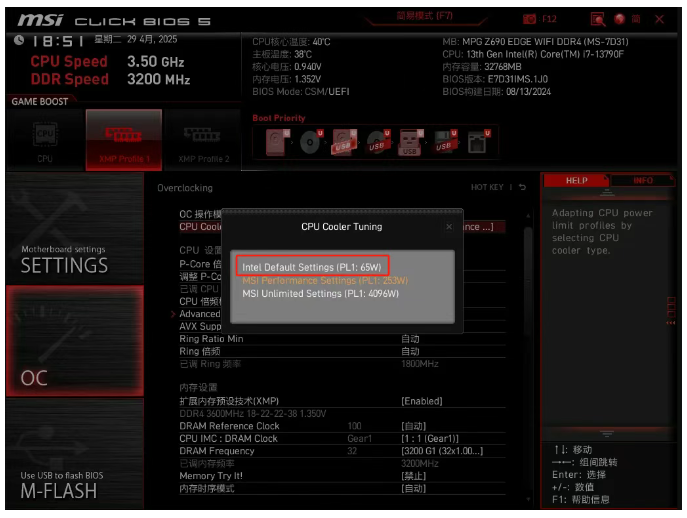Screen dimensions: 687x518
Task: Open the Motherboard SETTINGS section
Action: pos(75,228)
